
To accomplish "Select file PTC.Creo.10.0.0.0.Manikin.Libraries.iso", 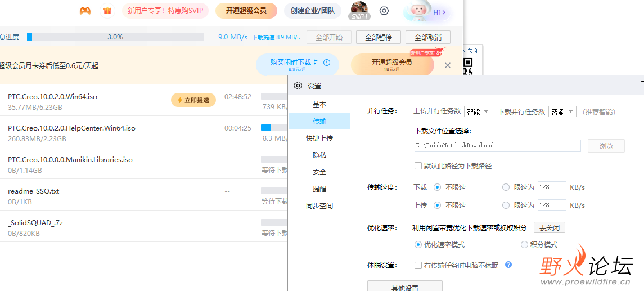I will pyautogui.click(x=70, y=159).
